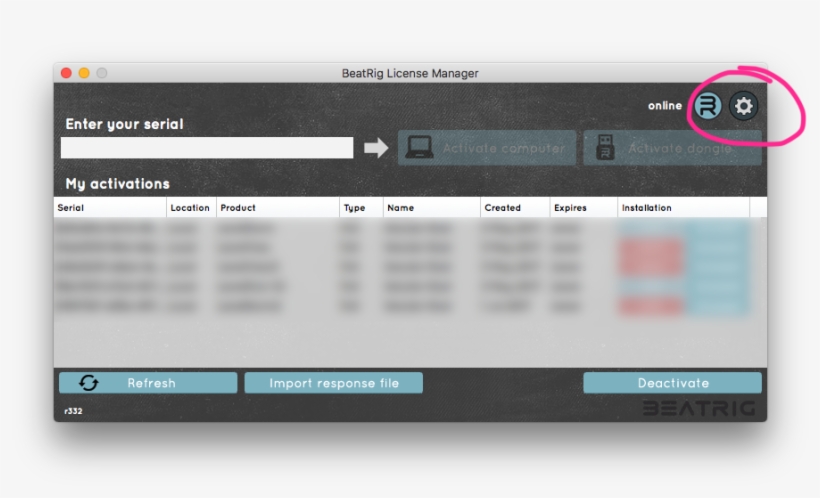Viewport: 820px width, 498px height.
Task: Click the white arrow next to serial field
Action: click(376, 148)
